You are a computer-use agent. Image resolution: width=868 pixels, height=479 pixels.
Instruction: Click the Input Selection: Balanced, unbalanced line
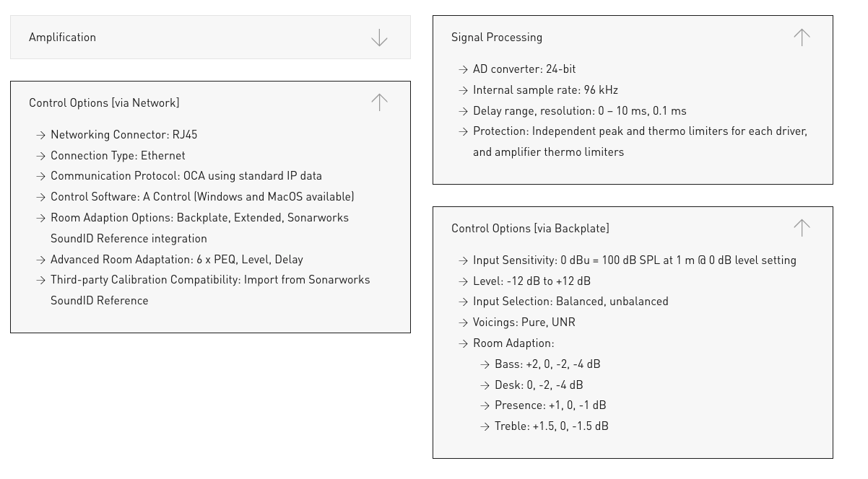(570, 302)
